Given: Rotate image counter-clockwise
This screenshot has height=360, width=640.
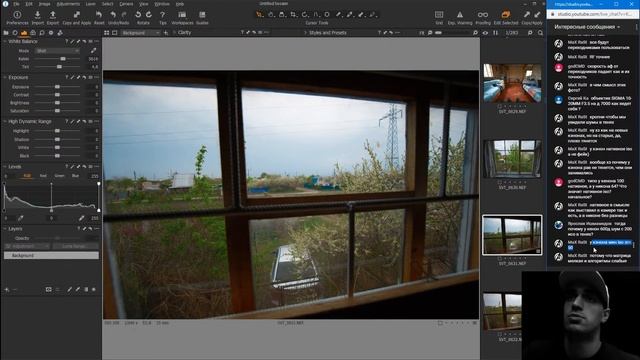Looking at the screenshot, I should (x=138, y=15).
